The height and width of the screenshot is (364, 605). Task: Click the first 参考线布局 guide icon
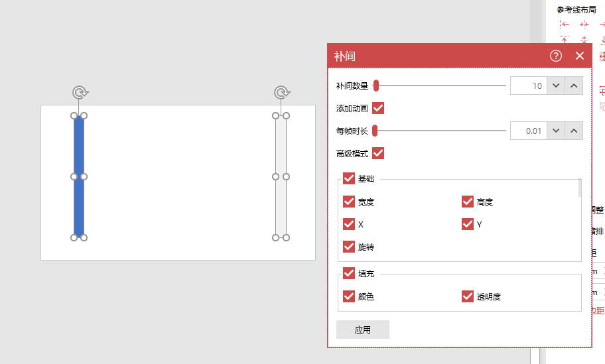tap(565, 24)
